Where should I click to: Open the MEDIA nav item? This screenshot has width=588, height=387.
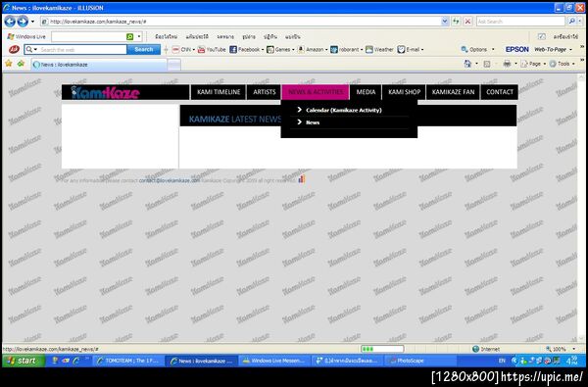(x=366, y=92)
